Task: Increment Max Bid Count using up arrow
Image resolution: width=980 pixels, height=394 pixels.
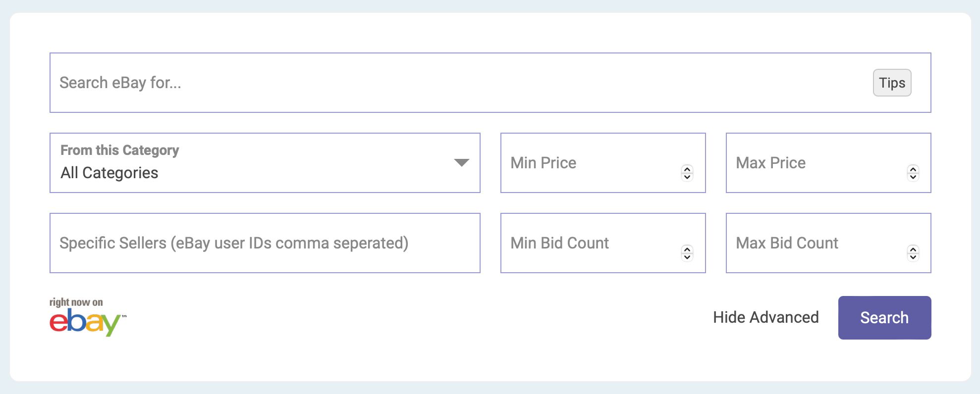Action: [x=913, y=249]
